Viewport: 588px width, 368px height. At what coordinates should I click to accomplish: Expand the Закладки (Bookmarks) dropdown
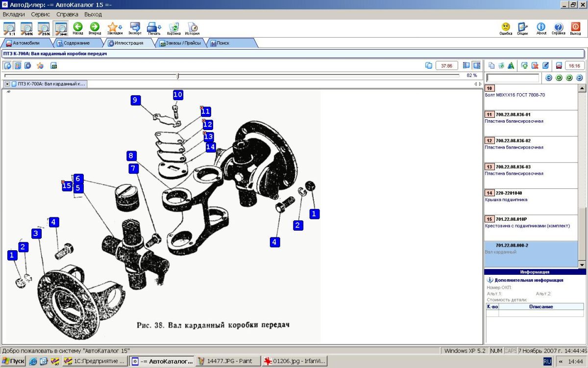click(x=120, y=27)
